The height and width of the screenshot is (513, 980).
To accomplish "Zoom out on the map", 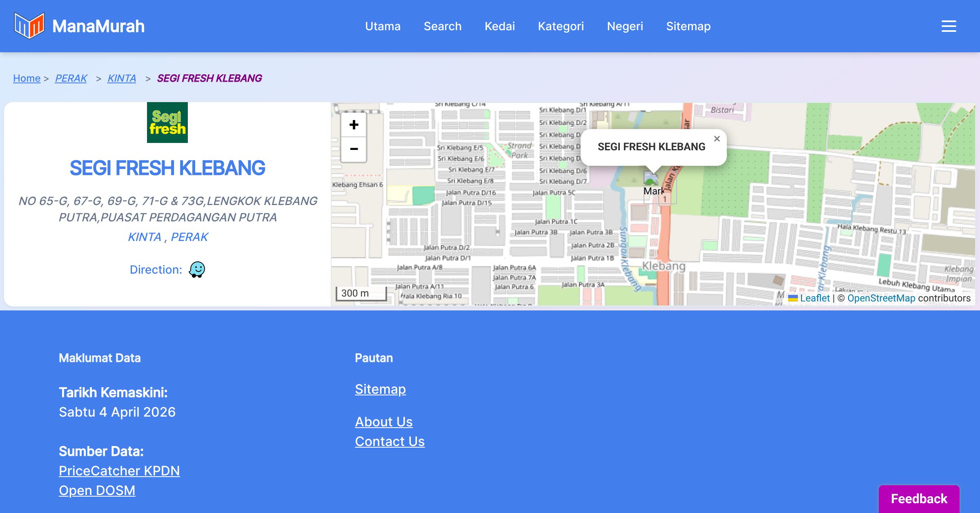I will click(x=354, y=149).
